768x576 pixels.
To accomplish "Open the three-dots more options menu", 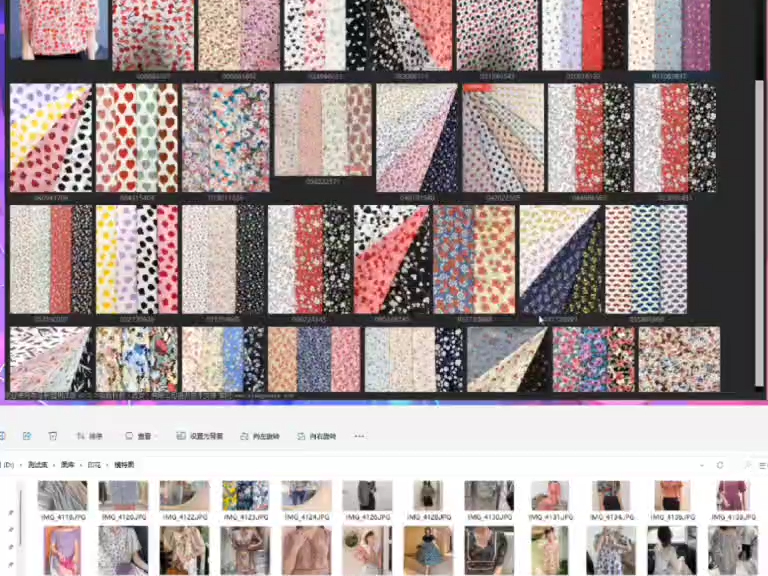I will pos(359,436).
